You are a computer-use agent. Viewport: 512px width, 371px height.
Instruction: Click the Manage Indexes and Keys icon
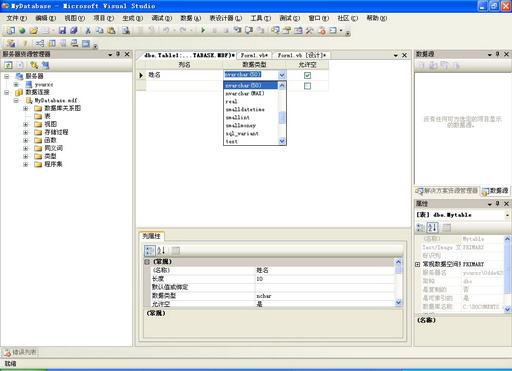(52, 43)
